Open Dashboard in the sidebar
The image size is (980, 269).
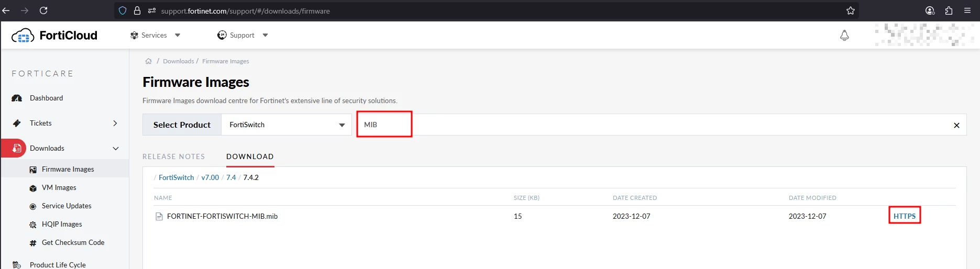pos(46,98)
